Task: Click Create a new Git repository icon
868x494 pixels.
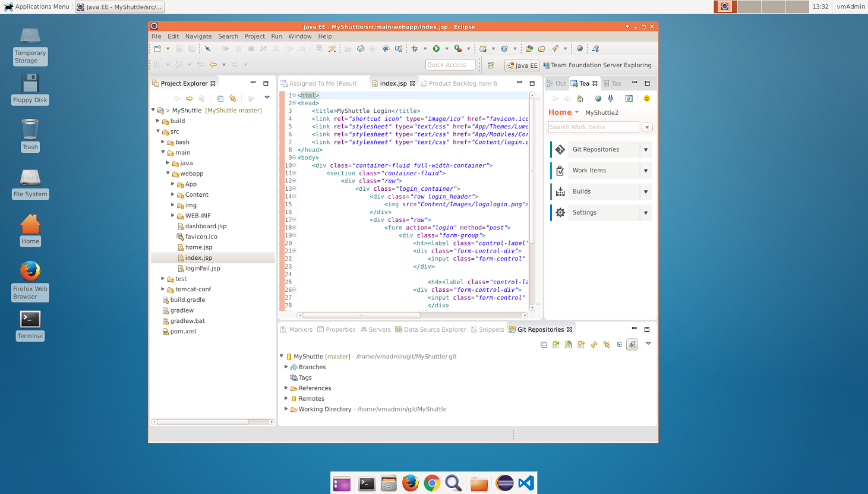Action: pyautogui.click(x=581, y=345)
